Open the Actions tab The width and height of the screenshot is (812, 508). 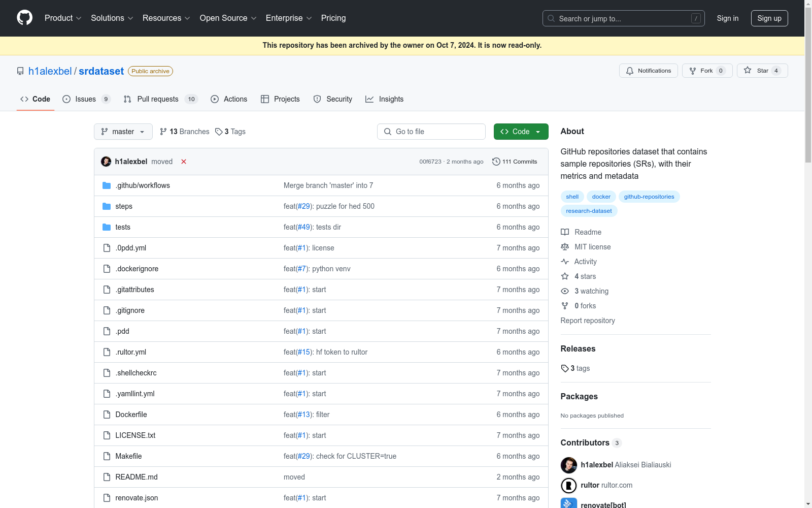coord(229,99)
